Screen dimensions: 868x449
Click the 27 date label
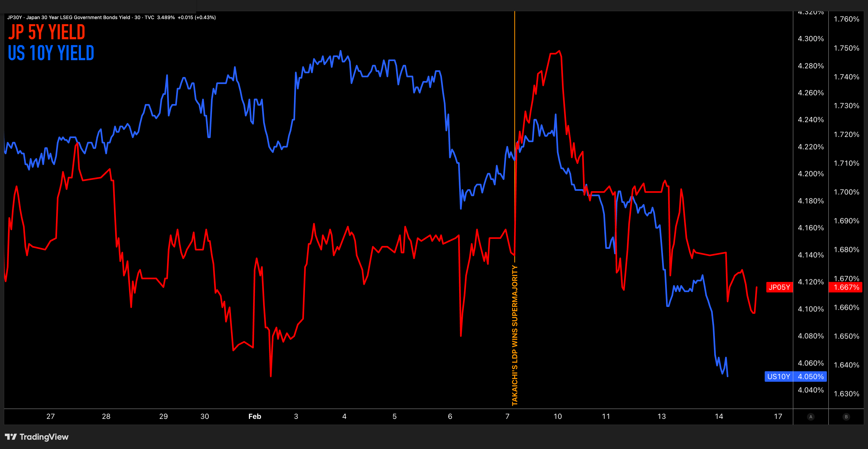click(51, 416)
